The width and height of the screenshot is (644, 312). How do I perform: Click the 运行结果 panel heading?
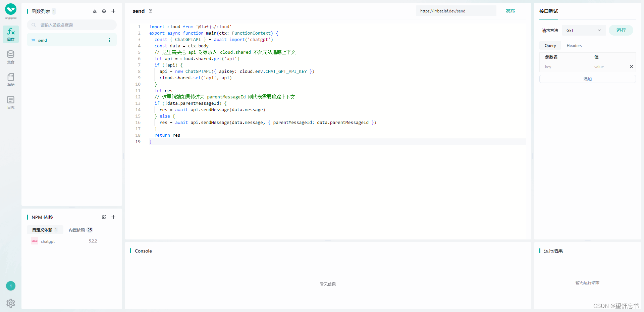553,251
